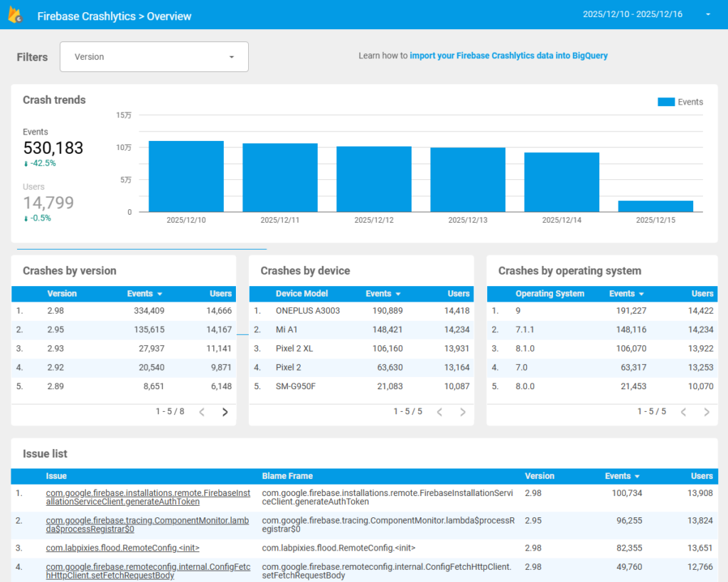Click next page arrow in Crashes by device

click(463, 412)
